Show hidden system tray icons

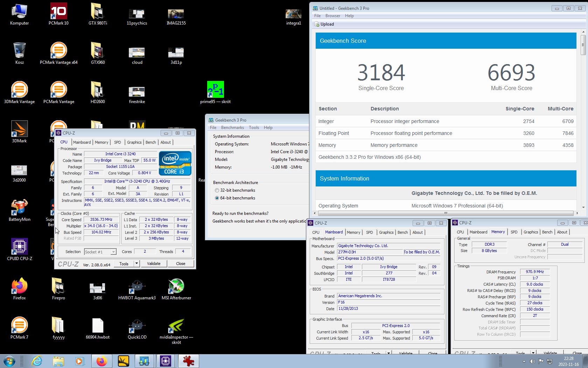(x=524, y=361)
